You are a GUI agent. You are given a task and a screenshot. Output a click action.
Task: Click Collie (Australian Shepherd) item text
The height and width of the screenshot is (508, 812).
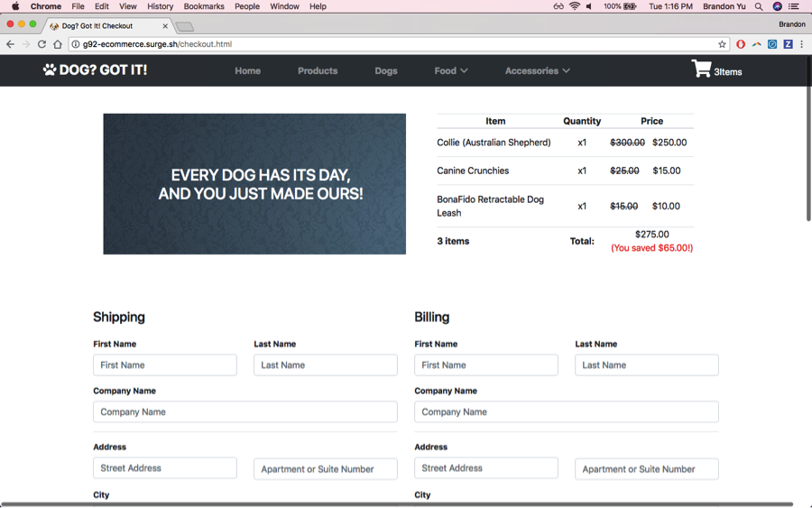click(494, 143)
